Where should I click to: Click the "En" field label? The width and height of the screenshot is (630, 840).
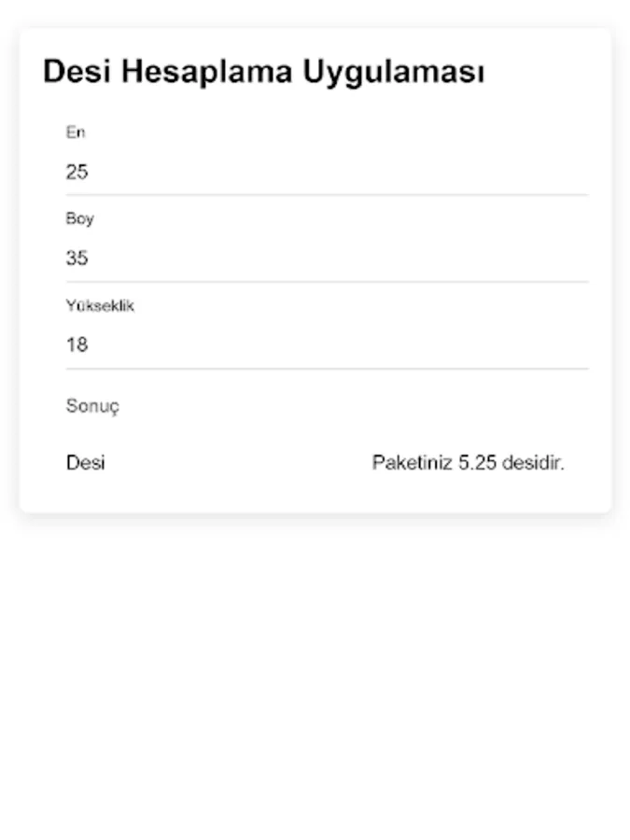[76, 133]
